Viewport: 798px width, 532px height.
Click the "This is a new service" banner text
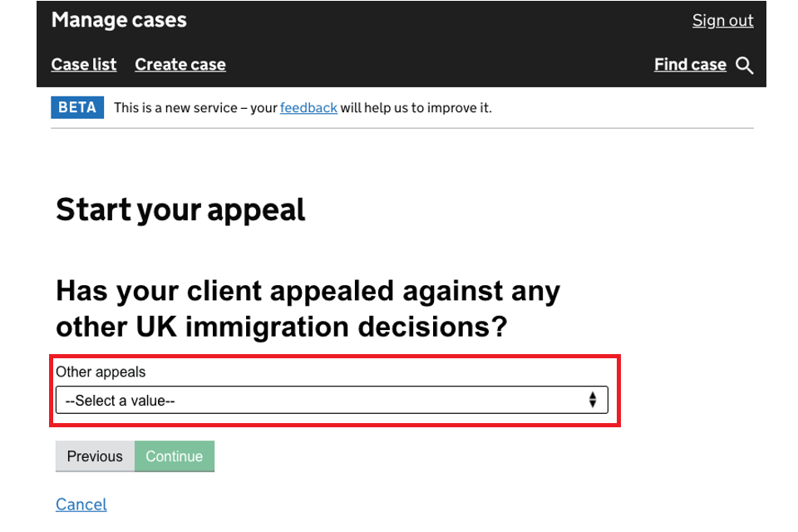tap(195, 108)
